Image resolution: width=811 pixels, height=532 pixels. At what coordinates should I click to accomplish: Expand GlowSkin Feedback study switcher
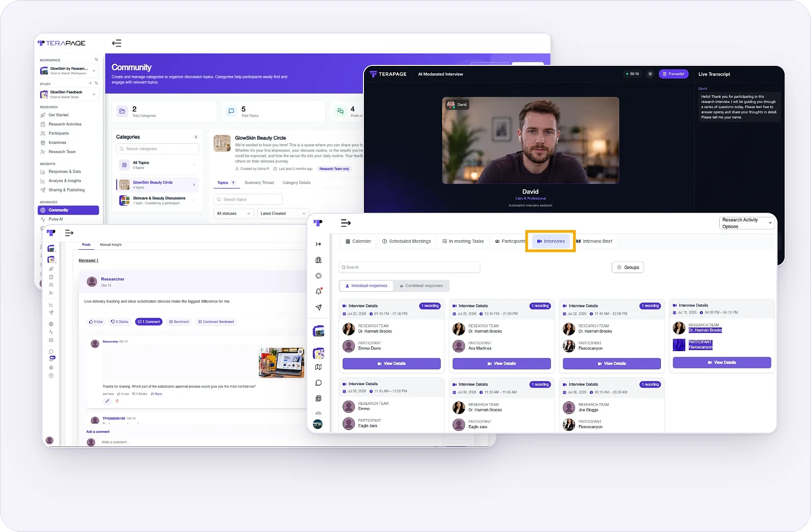click(69, 94)
